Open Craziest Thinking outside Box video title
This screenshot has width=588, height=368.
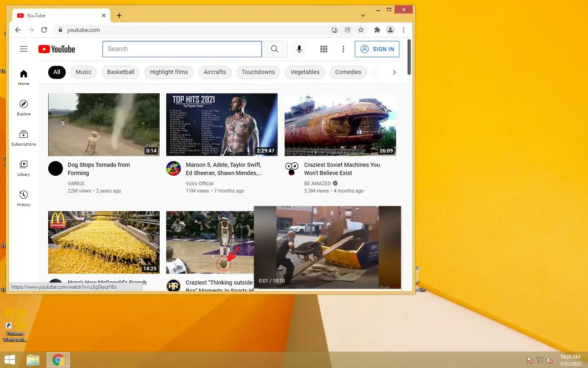point(219,286)
